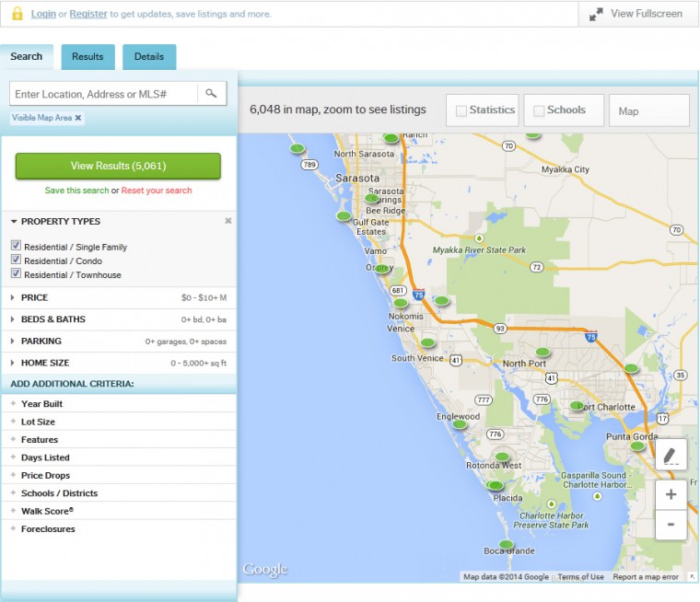Enable the Statistics checkbox
The image size is (700, 602).
coord(461,110)
